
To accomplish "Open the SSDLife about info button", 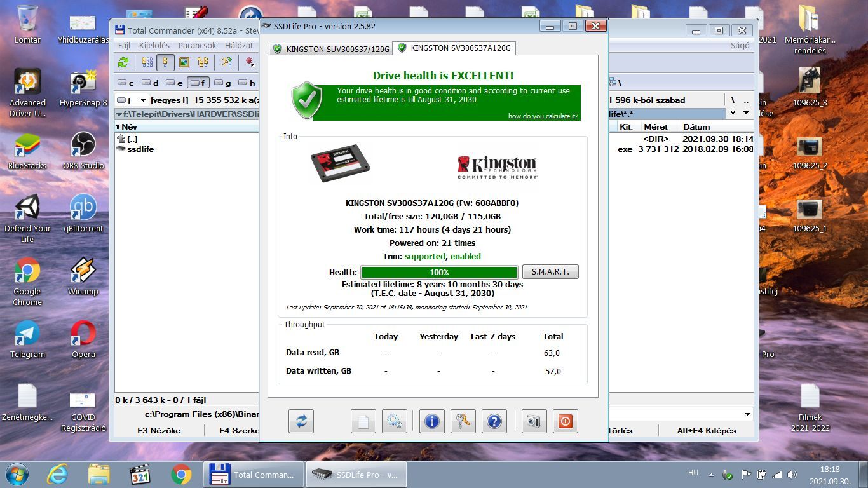I will [431, 421].
